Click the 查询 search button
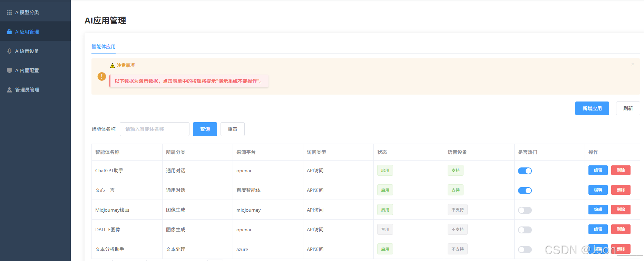This screenshot has width=644, height=261. [x=205, y=129]
